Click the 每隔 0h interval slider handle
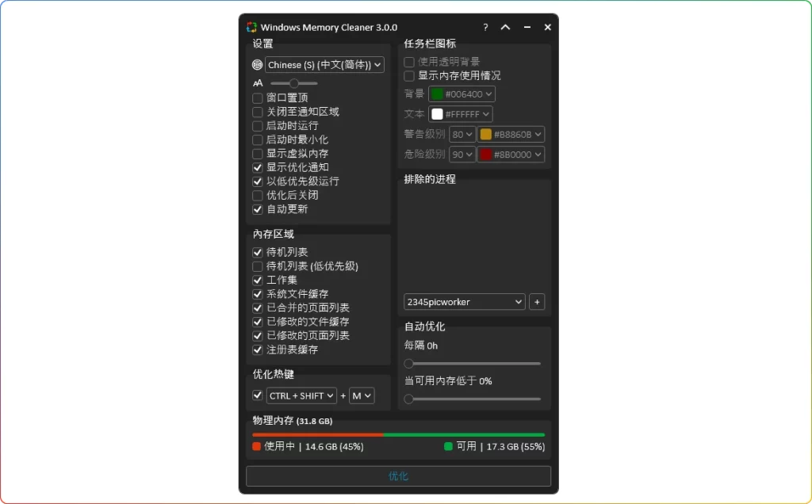The height and width of the screenshot is (504, 812). 408,363
